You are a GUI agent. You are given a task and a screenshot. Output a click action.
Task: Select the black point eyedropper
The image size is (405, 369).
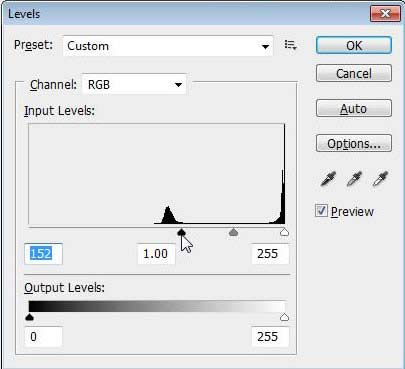[328, 179]
